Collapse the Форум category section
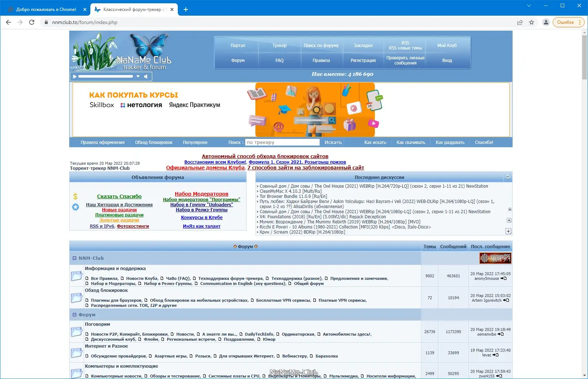 coord(74,315)
